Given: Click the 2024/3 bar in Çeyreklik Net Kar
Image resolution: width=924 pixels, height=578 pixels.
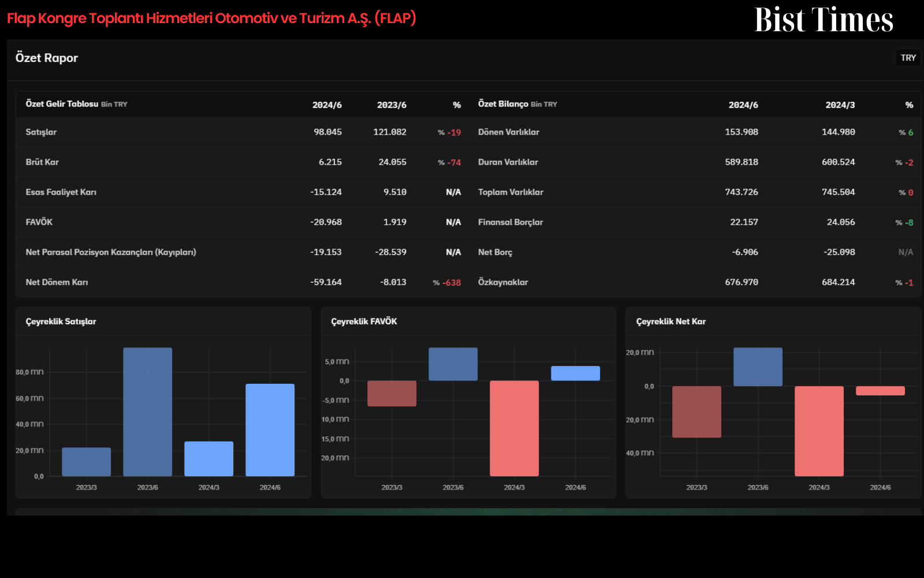Looking at the screenshot, I should coord(819,431).
